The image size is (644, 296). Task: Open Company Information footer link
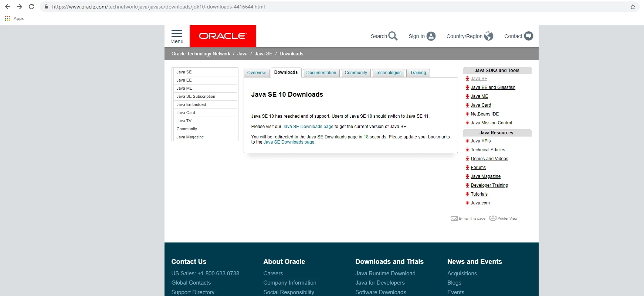pyautogui.click(x=290, y=283)
